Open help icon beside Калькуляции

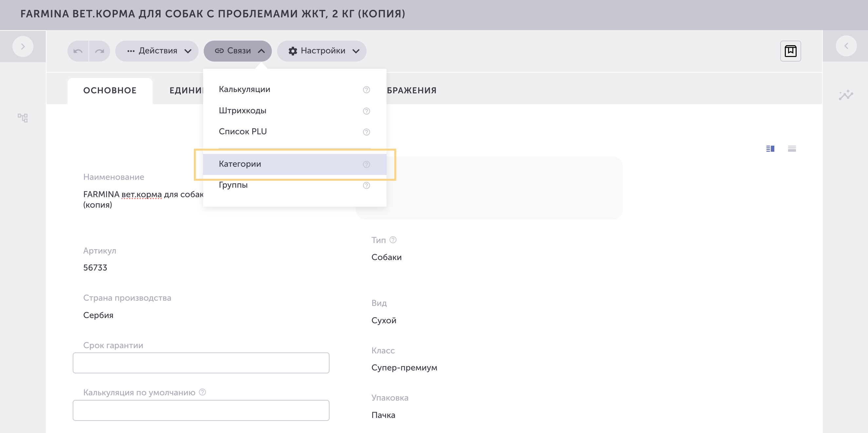point(366,90)
